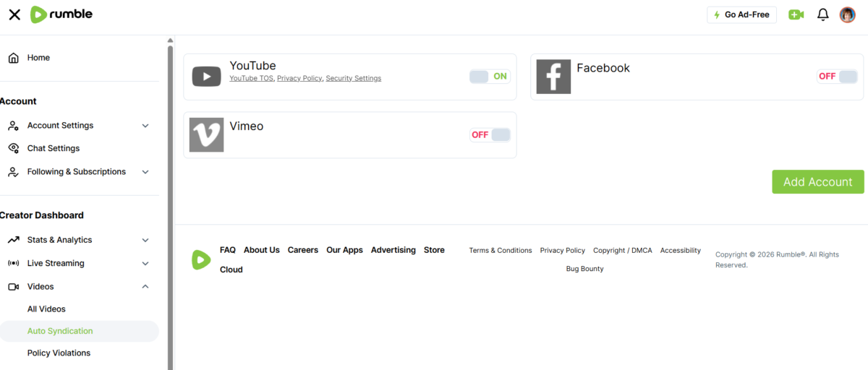The width and height of the screenshot is (868, 370).
Task: Click the Vimeo logo icon
Action: pyautogui.click(x=207, y=135)
